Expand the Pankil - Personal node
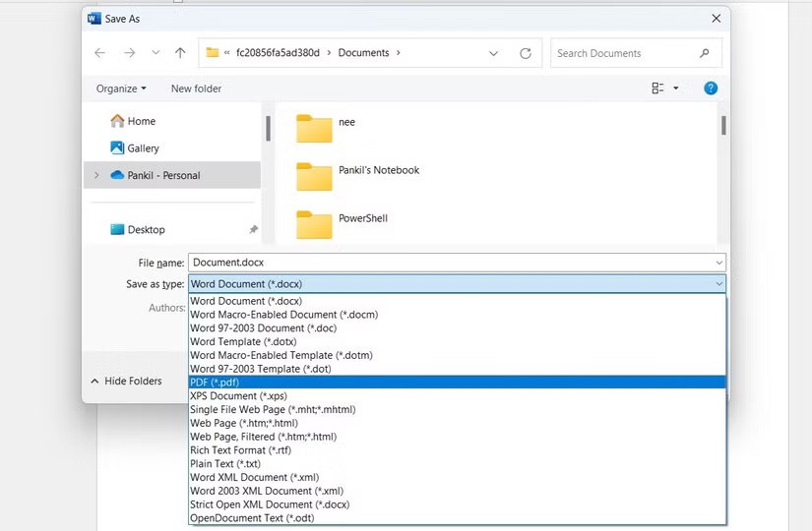 click(96, 175)
